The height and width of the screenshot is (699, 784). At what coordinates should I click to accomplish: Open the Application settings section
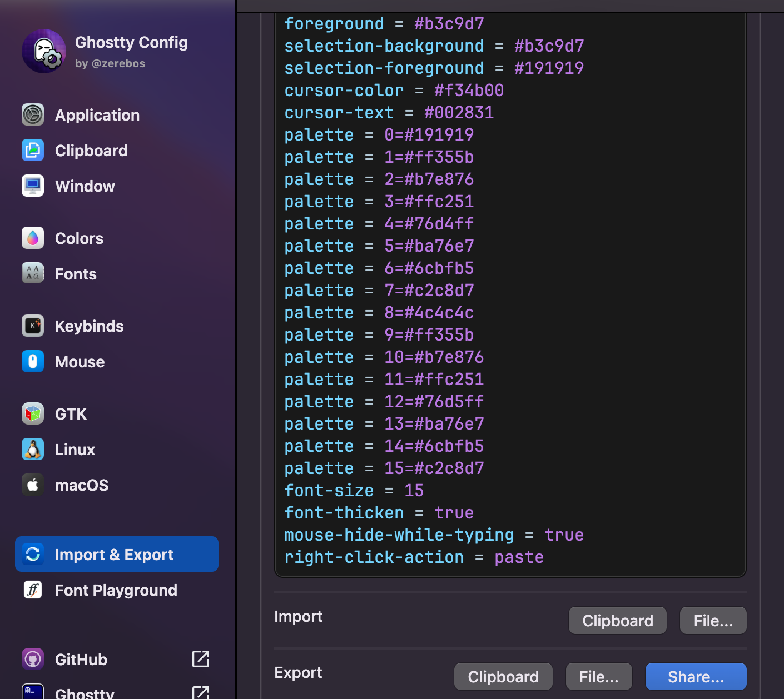point(97,115)
